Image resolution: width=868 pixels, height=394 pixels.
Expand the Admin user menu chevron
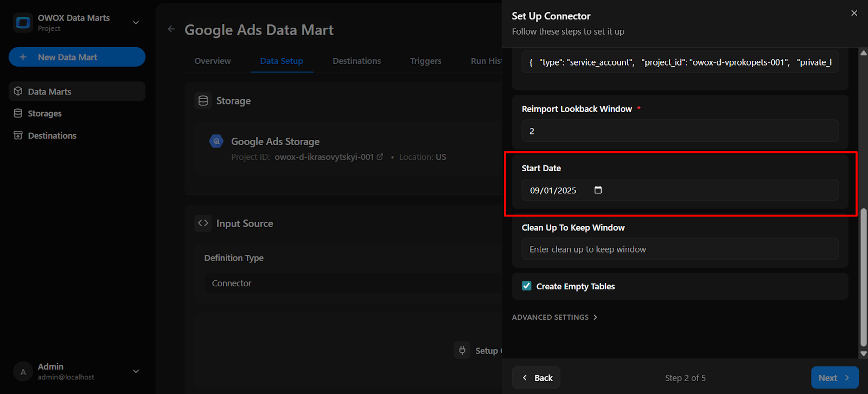tap(136, 371)
